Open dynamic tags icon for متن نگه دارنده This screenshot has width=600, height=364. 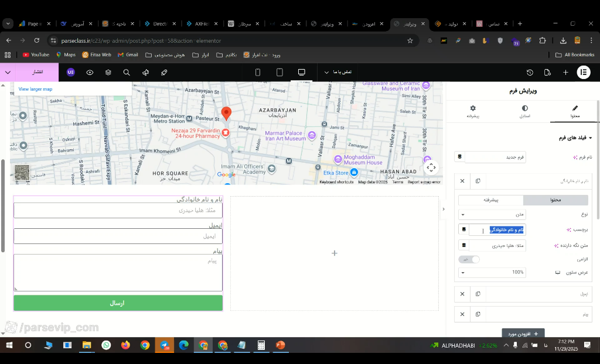tap(464, 245)
